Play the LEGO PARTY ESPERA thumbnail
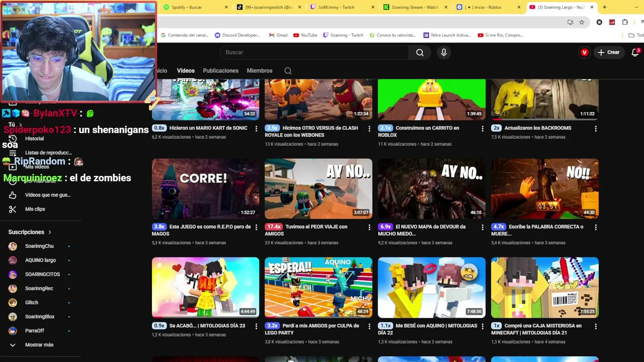 point(318,288)
